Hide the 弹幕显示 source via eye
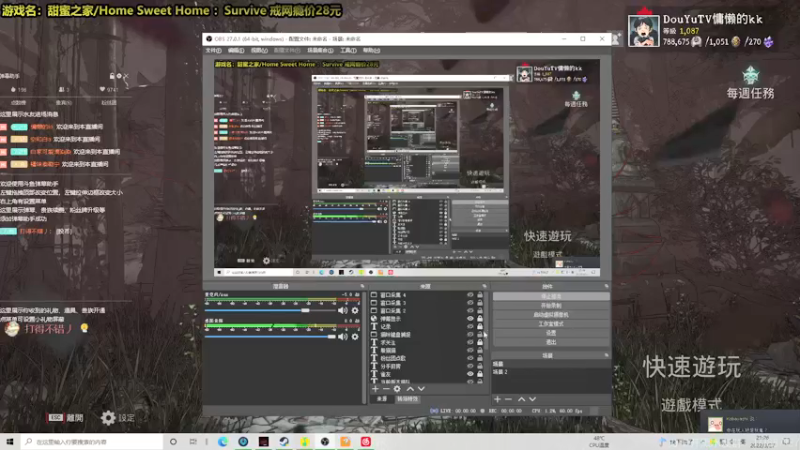The image size is (800, 450). click(470, 318)
